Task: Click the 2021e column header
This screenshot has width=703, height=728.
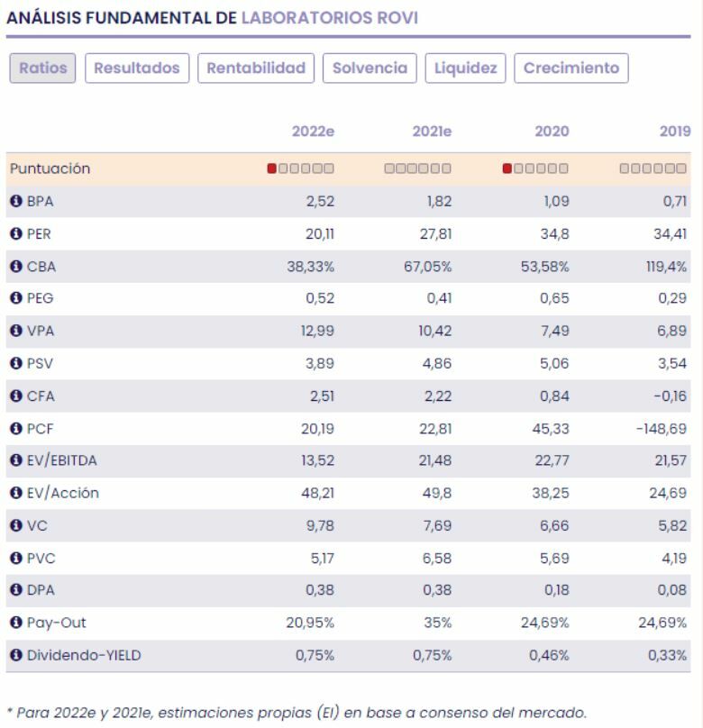Action: (432, 132)
